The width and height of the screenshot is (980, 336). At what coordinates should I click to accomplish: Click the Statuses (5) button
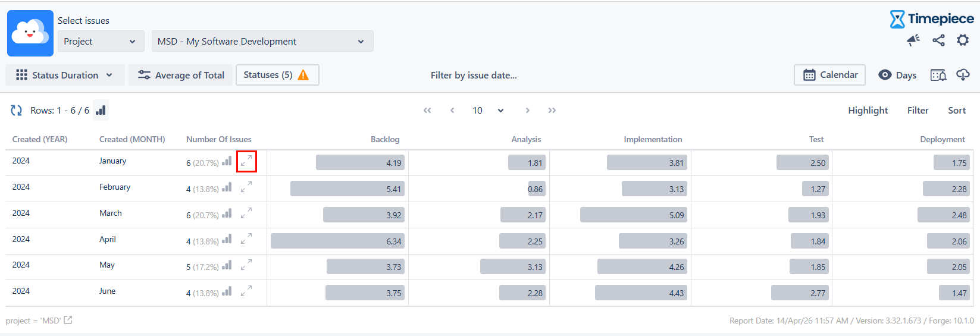(277, 75)
